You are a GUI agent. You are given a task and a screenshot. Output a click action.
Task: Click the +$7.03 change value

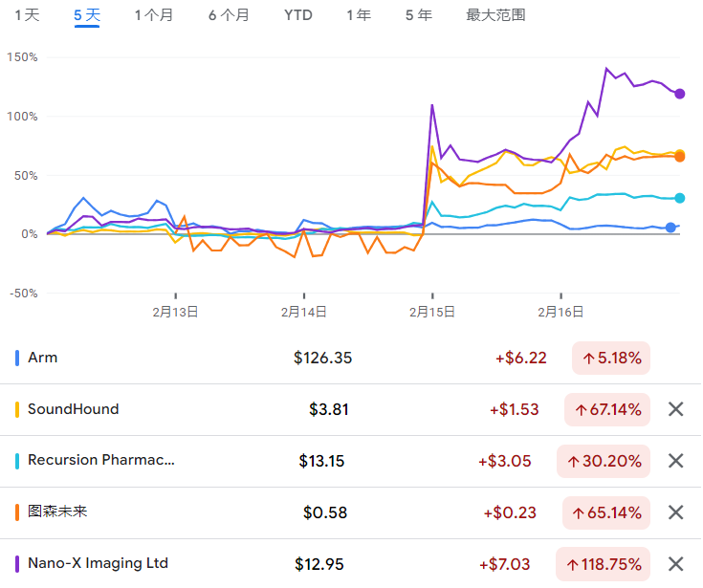[505, 564]
